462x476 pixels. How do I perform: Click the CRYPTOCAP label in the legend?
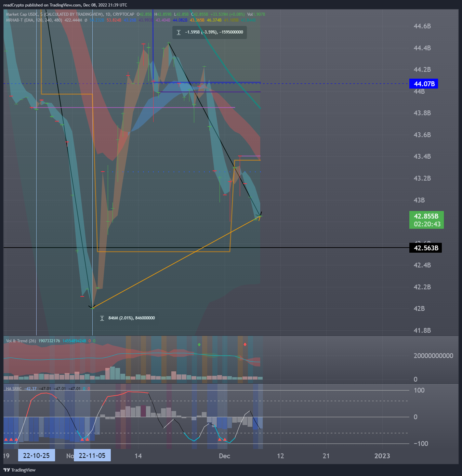click(x=123, y=14)
